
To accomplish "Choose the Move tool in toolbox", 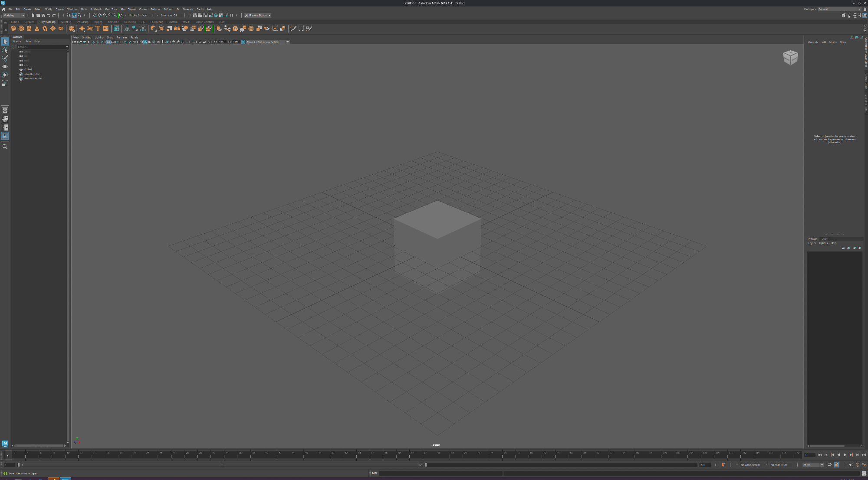I will click(5, 66).
